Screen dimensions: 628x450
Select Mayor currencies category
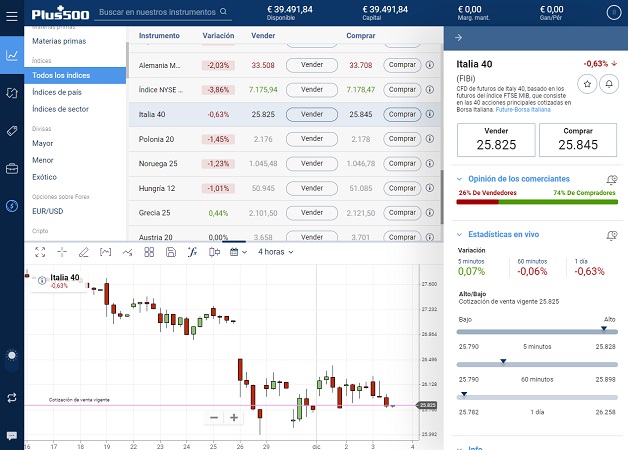[42, 143]
